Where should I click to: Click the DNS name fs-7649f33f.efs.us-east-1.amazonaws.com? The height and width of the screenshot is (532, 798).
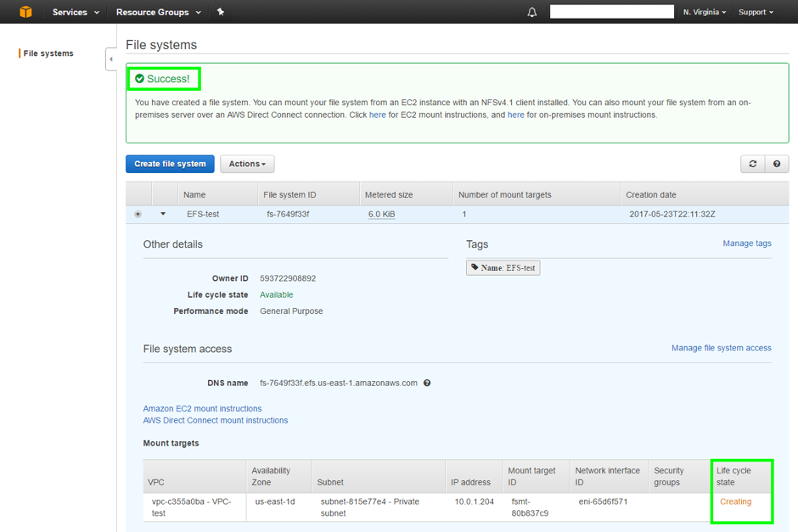tap(339, 383)
